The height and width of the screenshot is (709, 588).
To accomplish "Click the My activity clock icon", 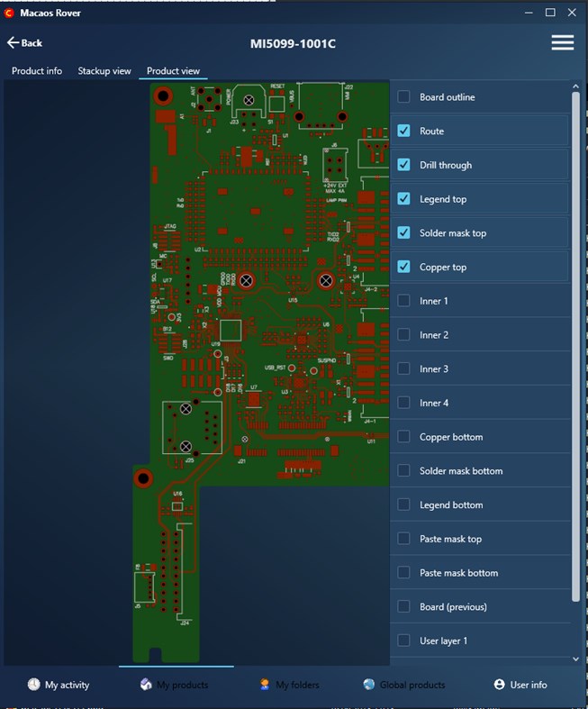I will 34,684.
